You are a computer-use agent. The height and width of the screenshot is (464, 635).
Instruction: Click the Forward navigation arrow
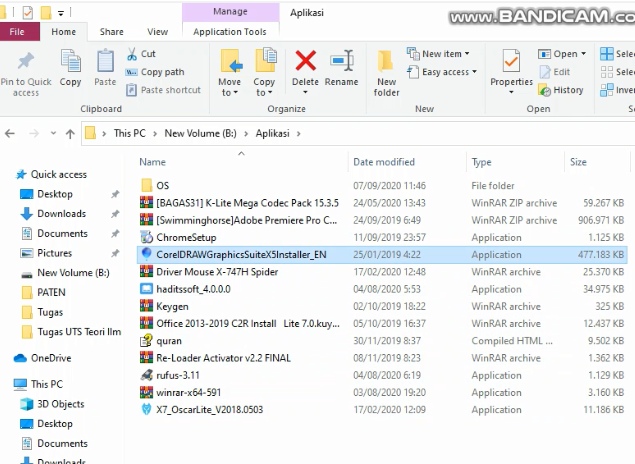(x=34, y=134)
